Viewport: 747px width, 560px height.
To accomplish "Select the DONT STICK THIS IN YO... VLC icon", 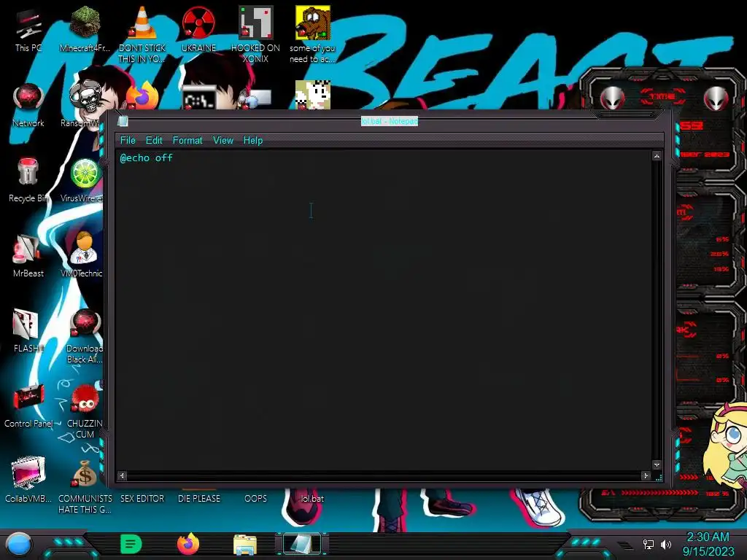I will 142,34.
